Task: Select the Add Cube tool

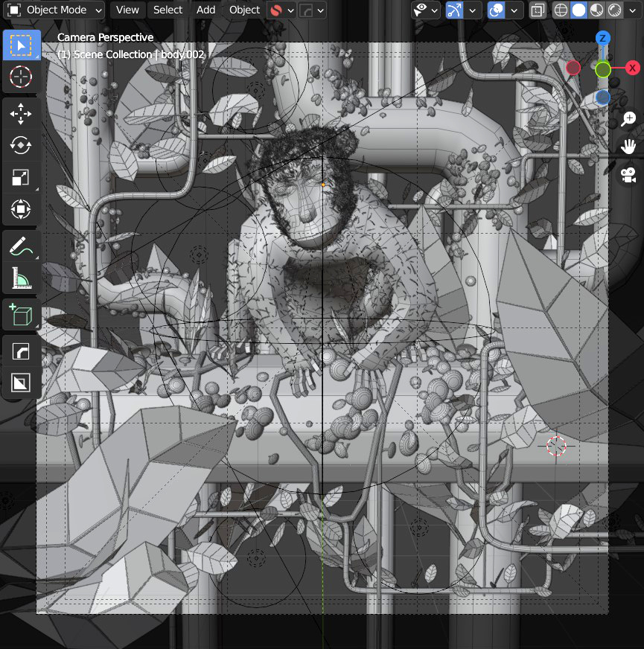Action: pyautogui.click(x=21, y=316)
